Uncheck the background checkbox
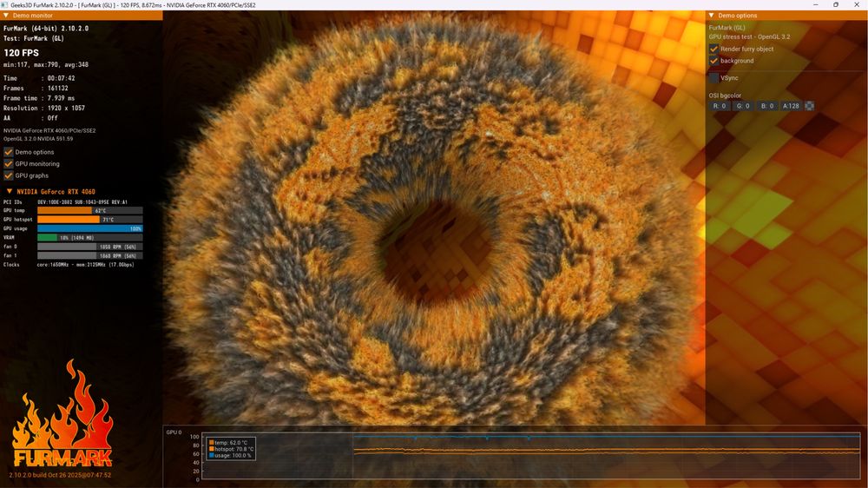Image resolution: width=868 pixels, height=488 pixels. click(x=713, y=61)
